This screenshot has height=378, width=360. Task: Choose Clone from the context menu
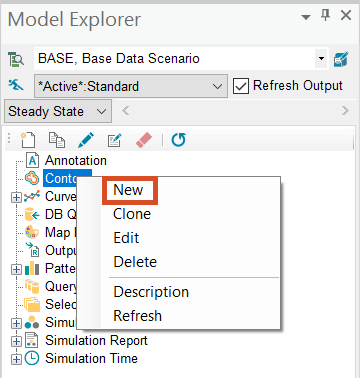[132, 214]
